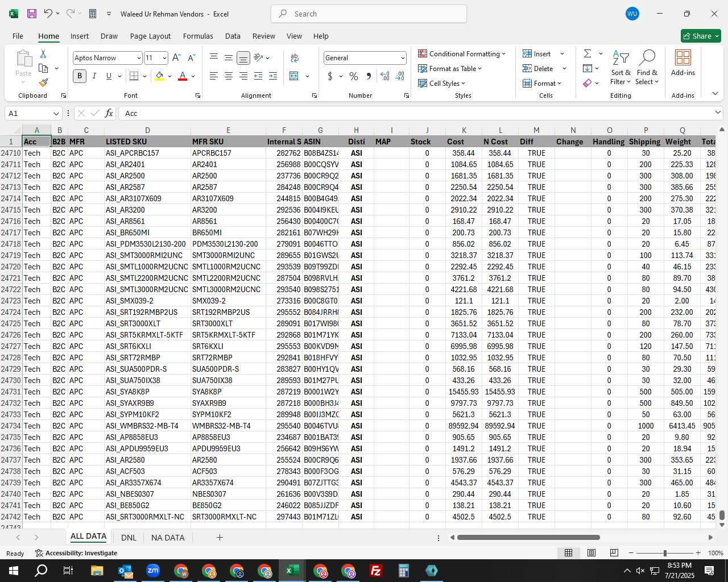Decrease indent of cell contents
Image resolution: width=728 pixels, height=582 pixels.
[258, 76]
